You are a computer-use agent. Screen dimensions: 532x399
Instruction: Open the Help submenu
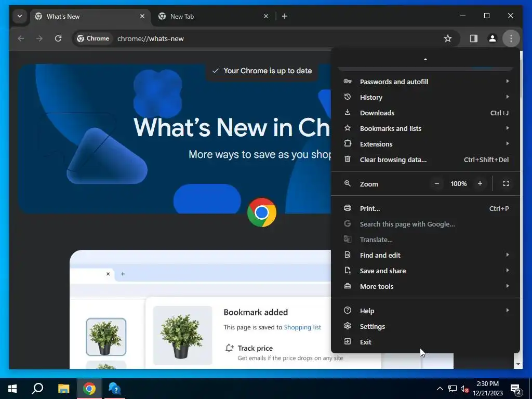pyautogui.click(x=425, y=311)
